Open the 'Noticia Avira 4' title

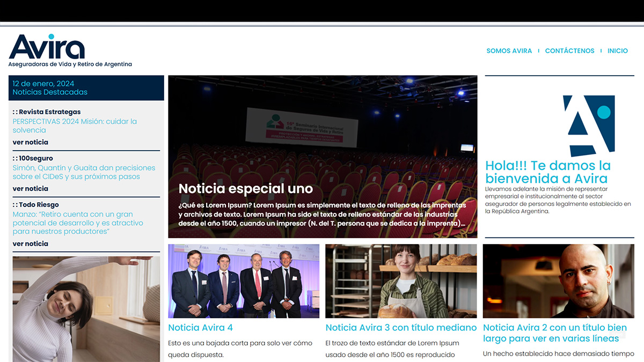200,328
